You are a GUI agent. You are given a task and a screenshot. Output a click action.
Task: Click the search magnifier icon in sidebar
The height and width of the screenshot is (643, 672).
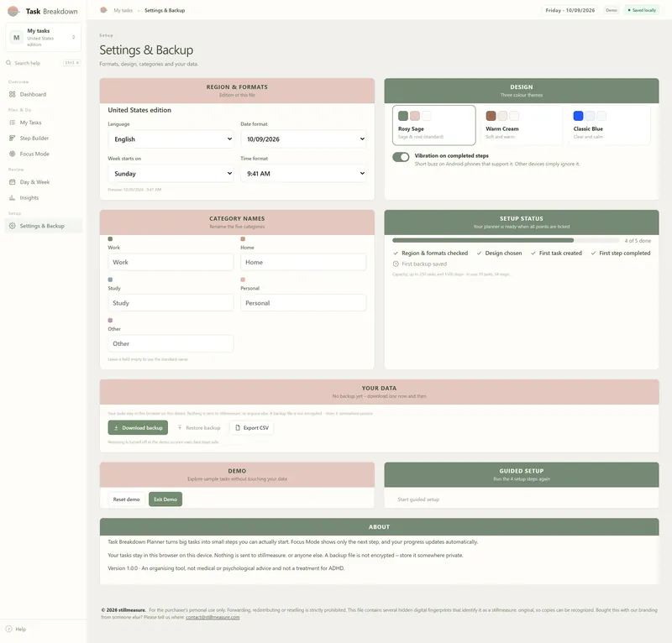8,63
